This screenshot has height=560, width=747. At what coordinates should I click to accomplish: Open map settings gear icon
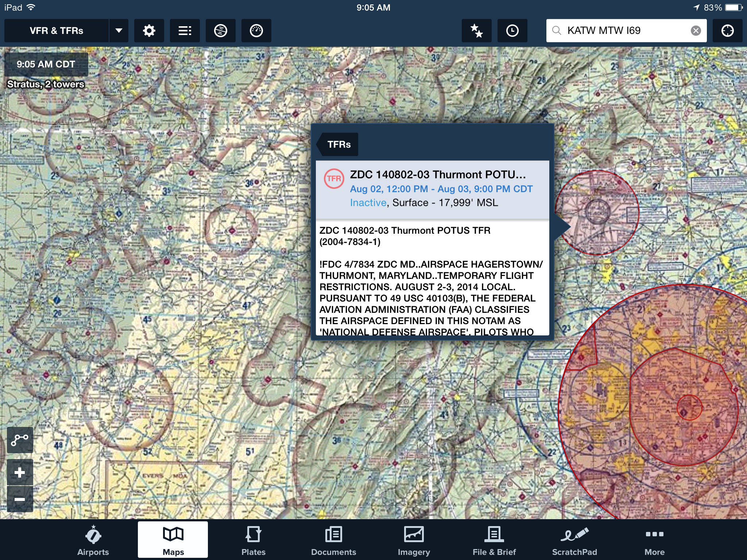tap(149, 31)
